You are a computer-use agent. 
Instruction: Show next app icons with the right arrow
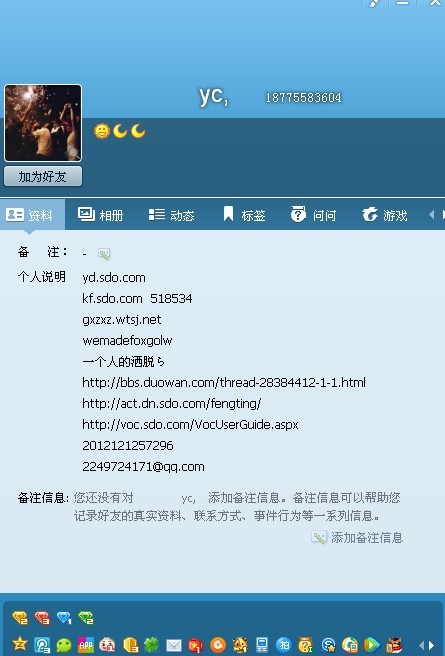pyautogui.click(x=432, y=646)
